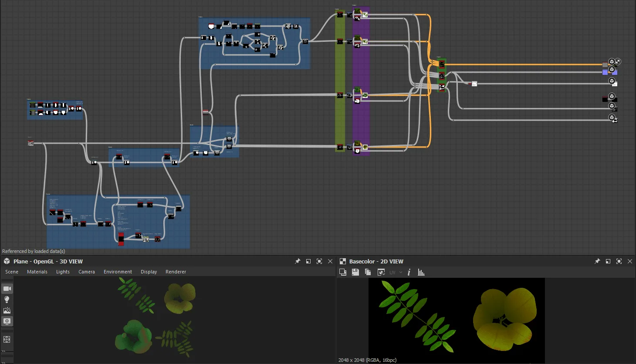The height and width of the screenshot is (364, 636).
Task: Copy the 2D view content with the copy icon
Action: 368,272
